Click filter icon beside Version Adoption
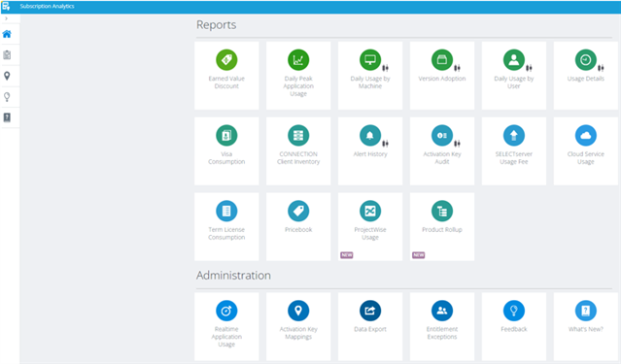 click(457, 68)
